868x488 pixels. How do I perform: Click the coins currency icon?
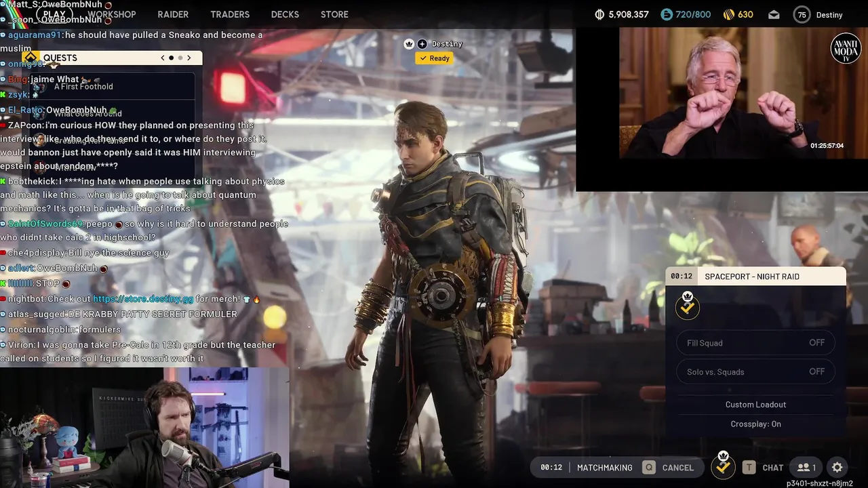tap(599, 14)
